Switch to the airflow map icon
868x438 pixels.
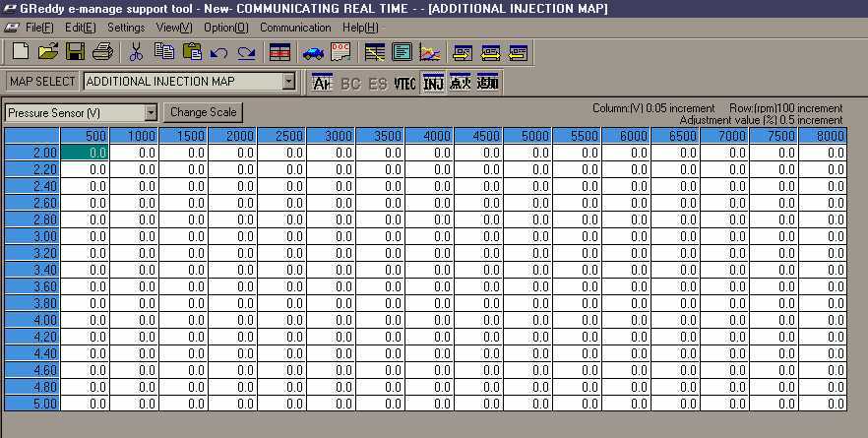coord(322,83)
